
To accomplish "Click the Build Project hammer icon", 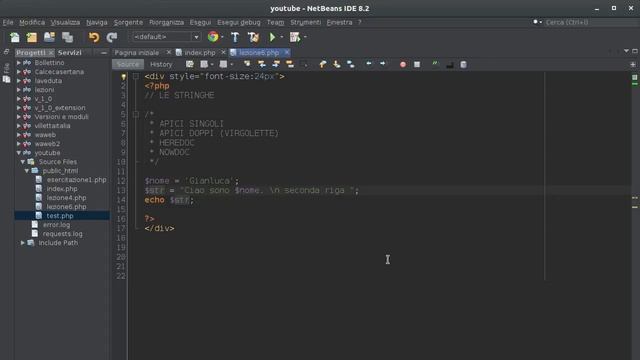I will 235,37.
